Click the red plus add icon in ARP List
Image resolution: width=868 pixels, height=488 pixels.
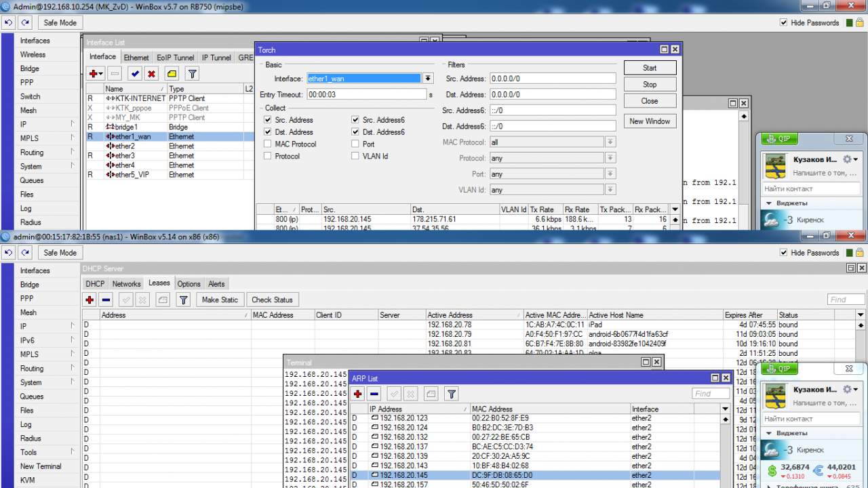(x=358, y=394)
